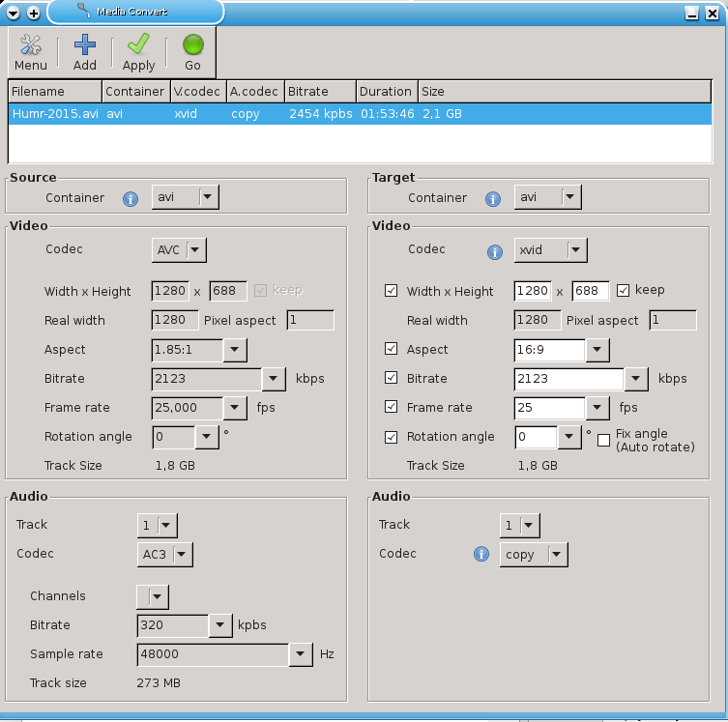
Task: Sort by Bitrate column header
Action: click(x=320, y=92)
